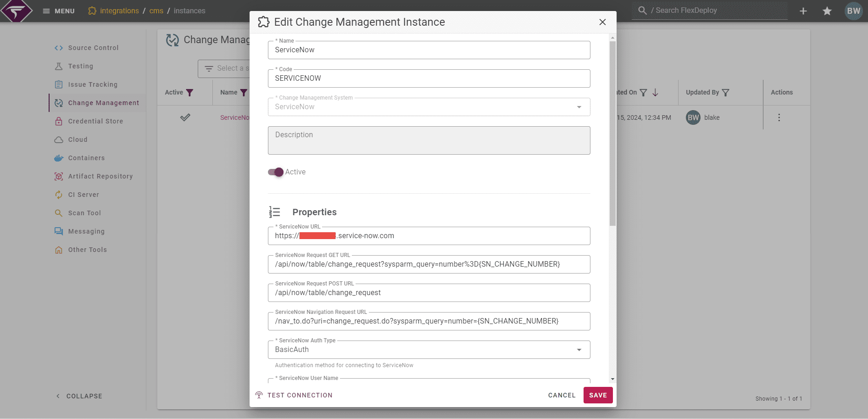Screen dimensions: 868x419
Task: Click the 'Showing 1 - 1 of 1' text
Action: pos(779,399)
